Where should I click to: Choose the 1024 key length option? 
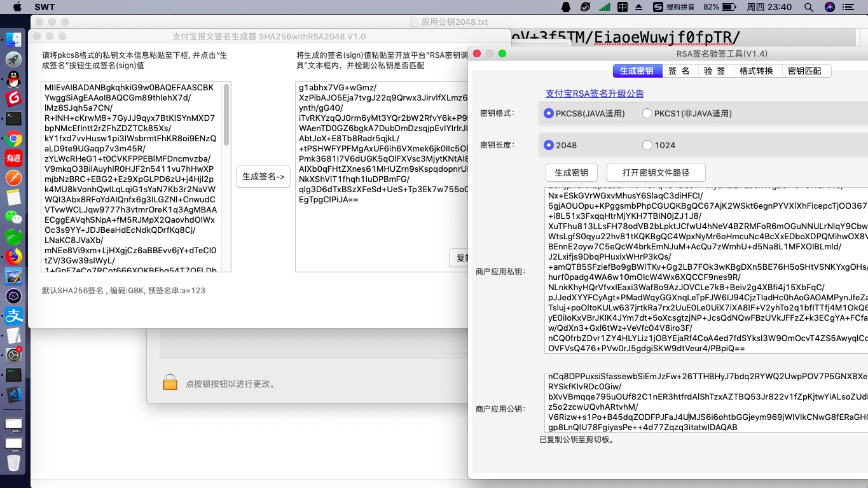point(647,145)
